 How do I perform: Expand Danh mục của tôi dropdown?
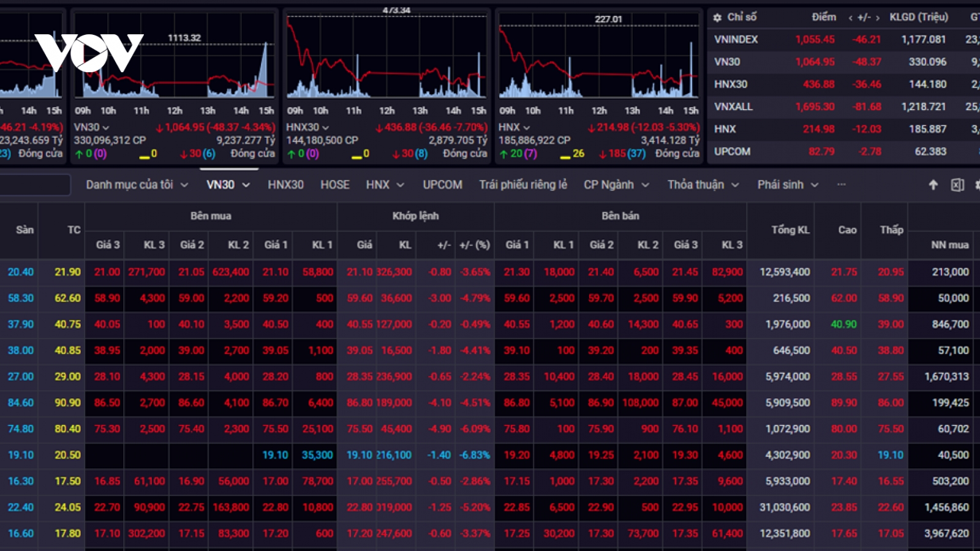(x=184, y=185)
